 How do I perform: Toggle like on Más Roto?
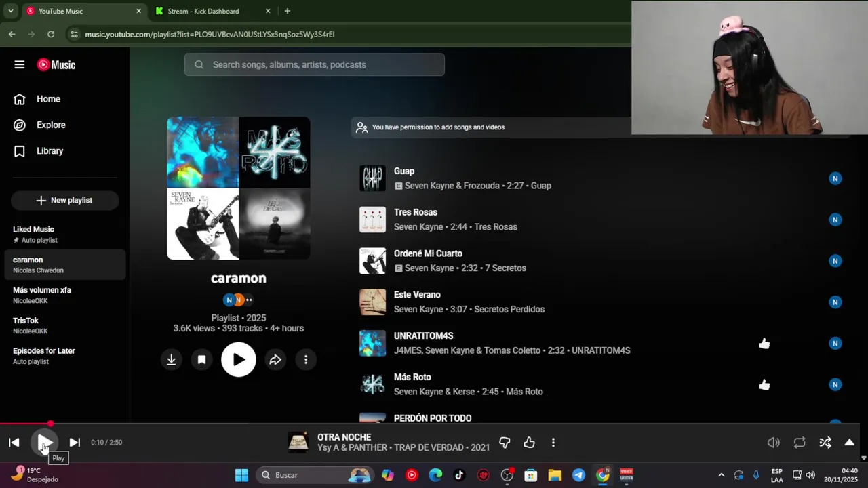(x=764, y=385)
